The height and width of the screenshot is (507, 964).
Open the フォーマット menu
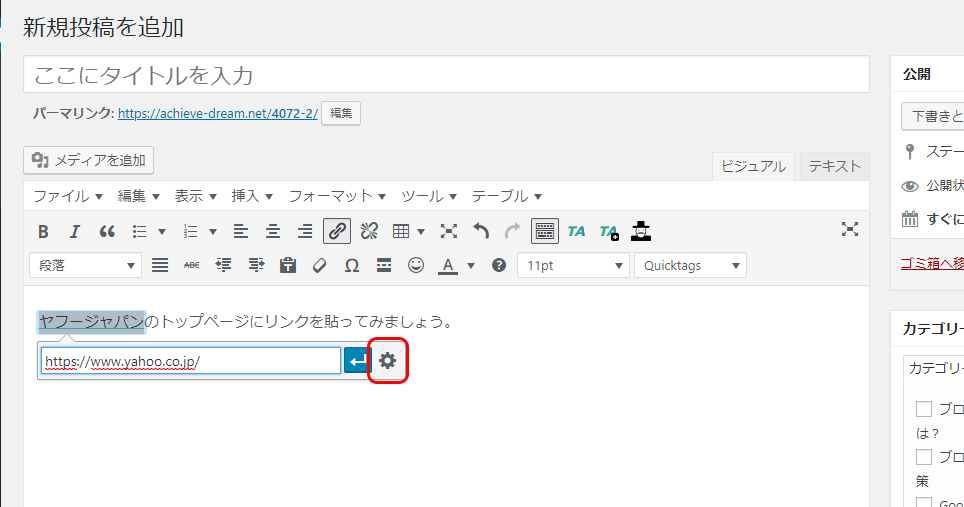pyautogui.click(x=338, y=196)
